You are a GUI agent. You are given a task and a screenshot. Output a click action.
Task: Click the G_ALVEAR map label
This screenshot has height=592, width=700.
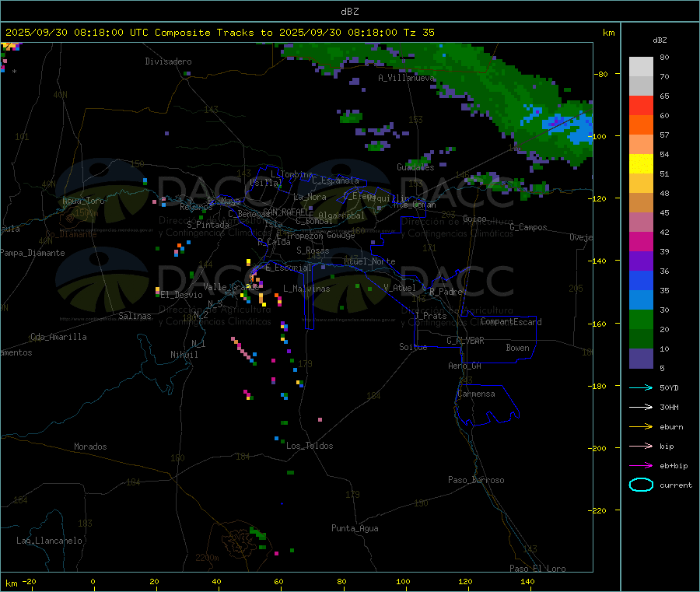[x=465, y=341]
